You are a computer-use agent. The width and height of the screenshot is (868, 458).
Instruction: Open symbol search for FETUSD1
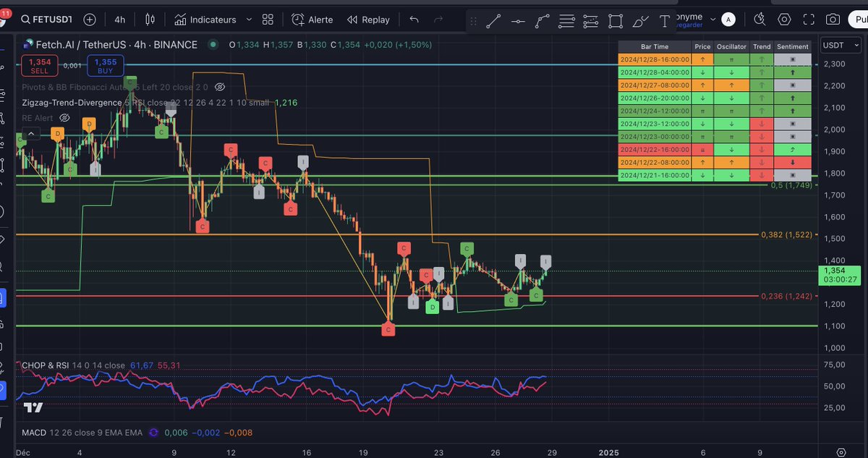coord(48,20)
